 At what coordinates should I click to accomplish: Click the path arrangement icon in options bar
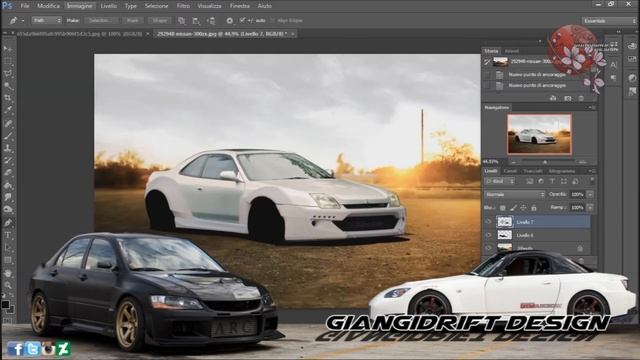click(211, 20)
